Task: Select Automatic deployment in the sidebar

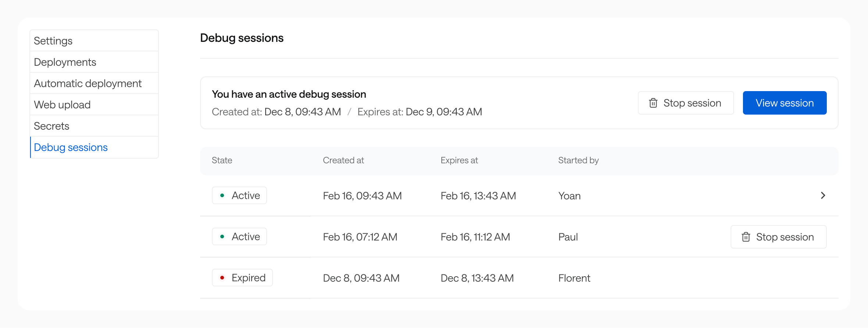Action: (x=94, y=83)
